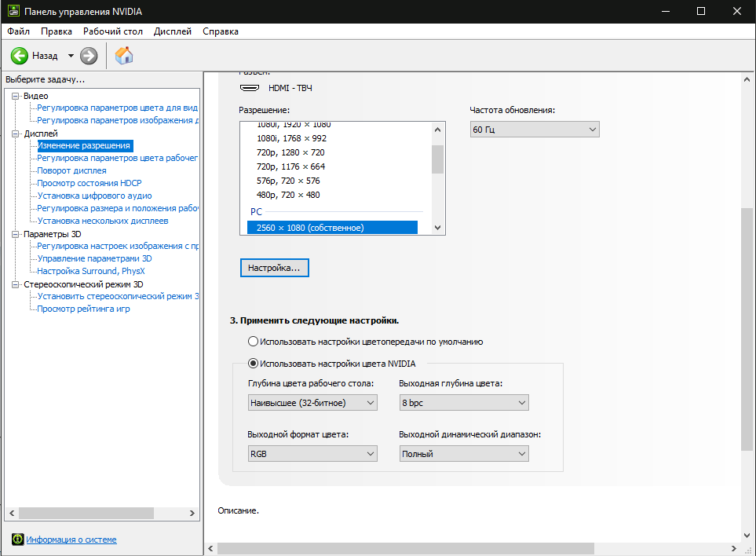Viewport: 756px width, 556px height.
Task: Click resolution list scroll down arrow
Action: 437,228
